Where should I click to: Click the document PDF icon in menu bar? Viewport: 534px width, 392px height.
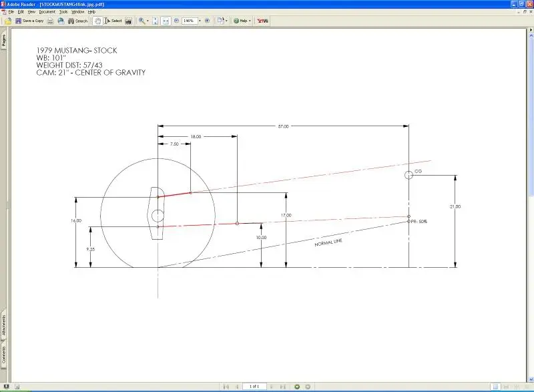3,12
